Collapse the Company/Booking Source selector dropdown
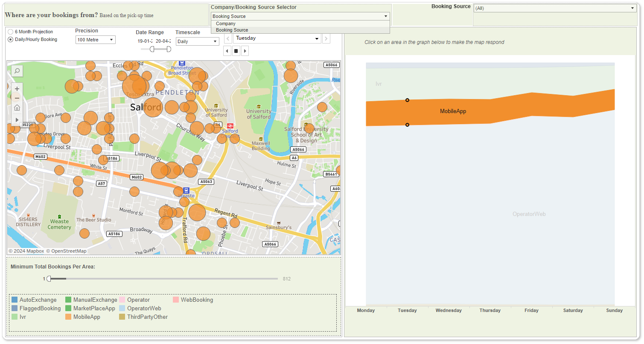The image size is (644, 344). (x=300, y=16)
